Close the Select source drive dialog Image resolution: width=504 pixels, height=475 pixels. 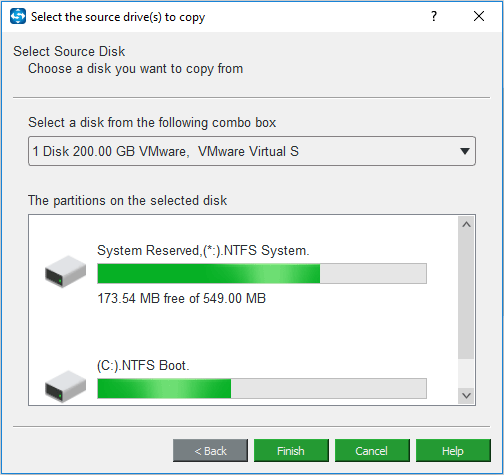coord(479,16)
